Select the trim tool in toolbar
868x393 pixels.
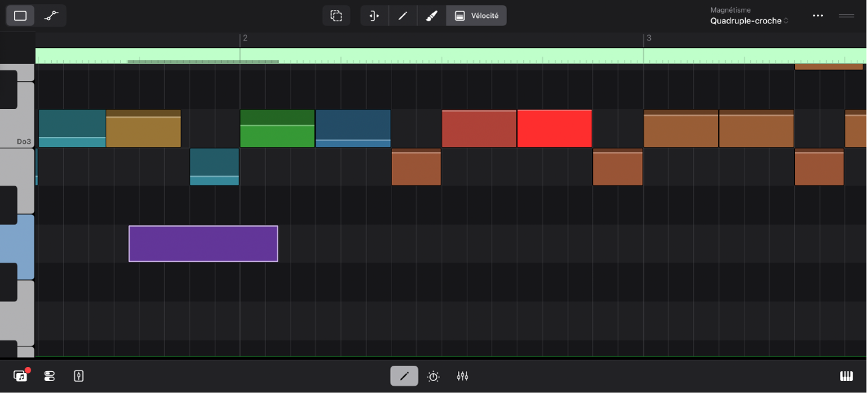(x=374, y=16)
